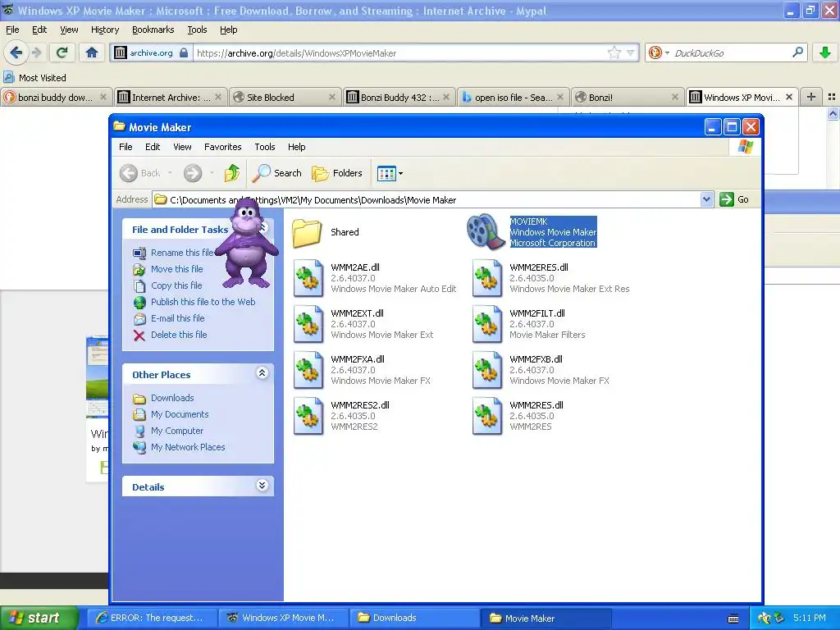Collapse the Other Places panel
The image size is (840, 630).
pos(262,373)
